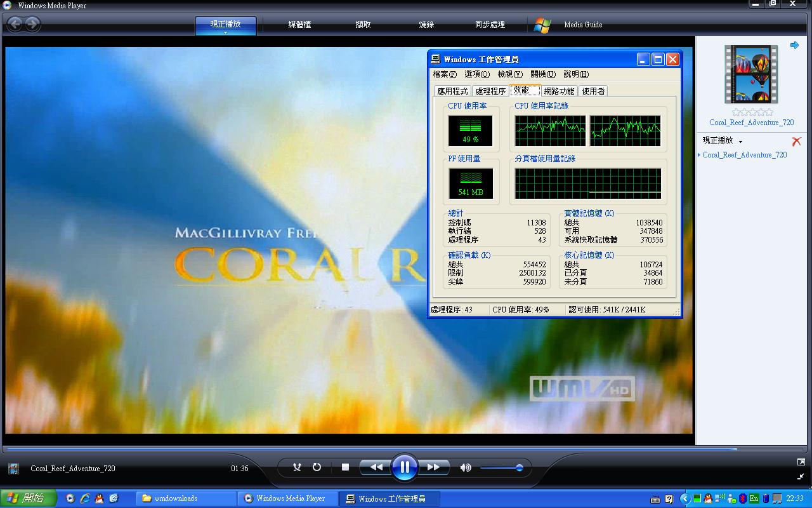Image resolution: width=812 pixels, height=508 pixels.
Task: Open the 網路功能 tab in Task Manager
Action: (558, 91)
